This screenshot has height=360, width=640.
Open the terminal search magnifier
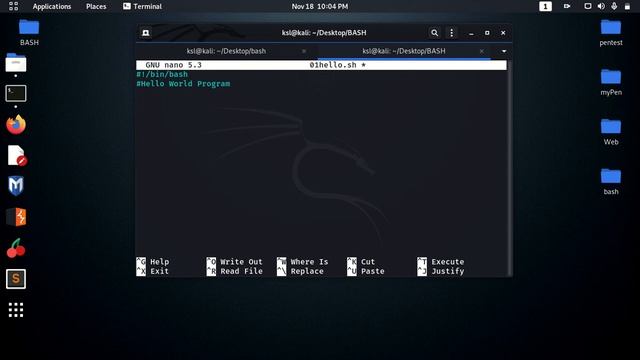(434, 33)
